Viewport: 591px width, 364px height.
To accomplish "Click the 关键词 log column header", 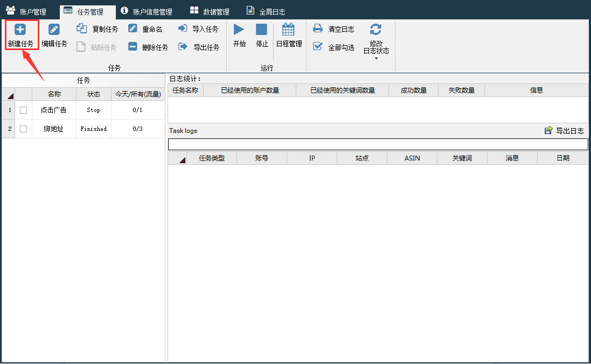I will (x=462, y=158).
